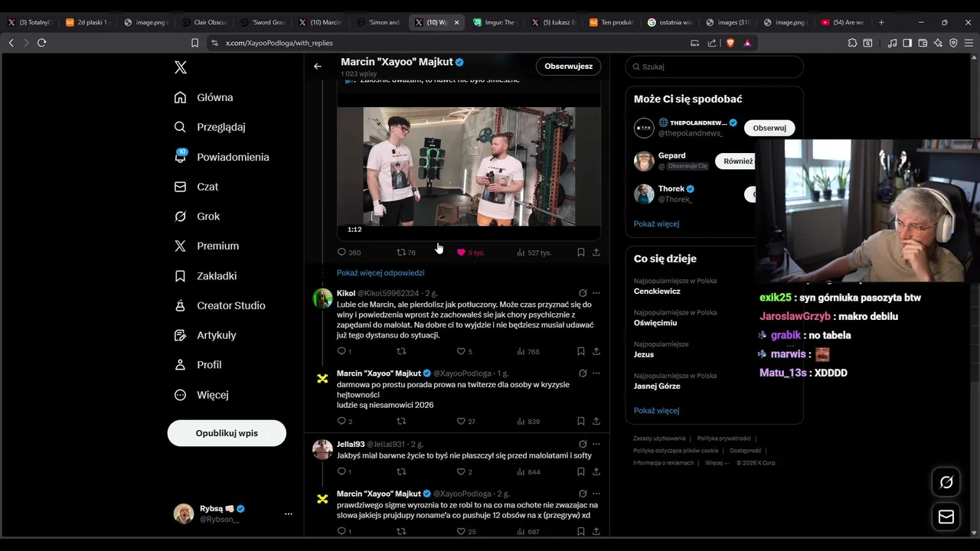Open Creator Studio
Image resolution: width=980 pixels, height=551 pixels.
click(x=220, y=305)
